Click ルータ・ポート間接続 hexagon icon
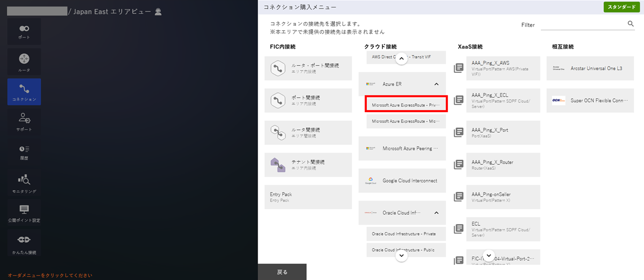644x280 pixels. point(278,68)
